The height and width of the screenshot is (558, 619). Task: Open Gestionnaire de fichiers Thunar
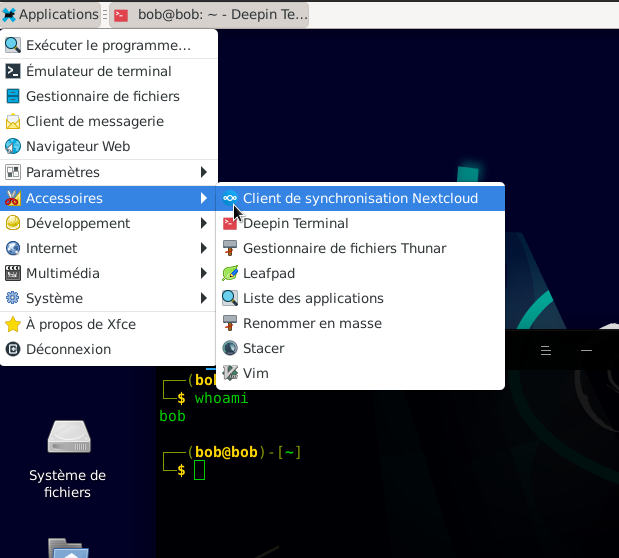pyautogui.click(x=360, y=248)
